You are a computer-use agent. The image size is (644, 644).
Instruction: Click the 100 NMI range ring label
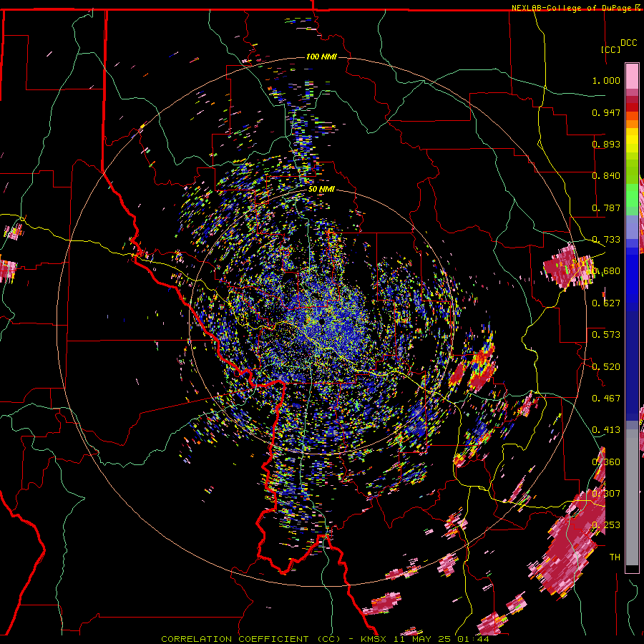[321, 57]
